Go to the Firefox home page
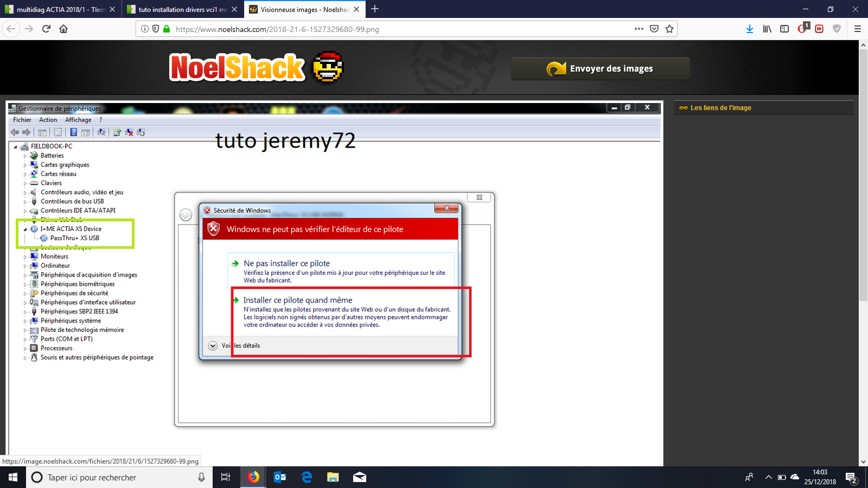 coord(63,29)
